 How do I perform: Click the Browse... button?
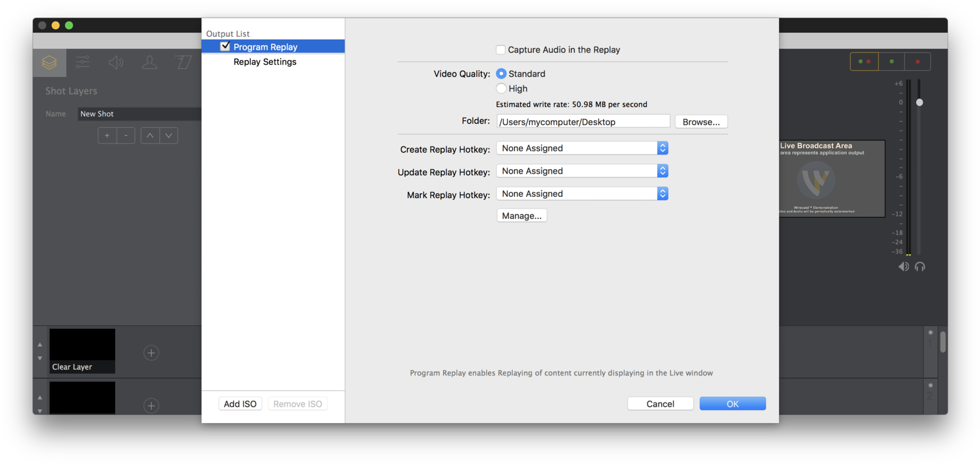tap(701, 122)
